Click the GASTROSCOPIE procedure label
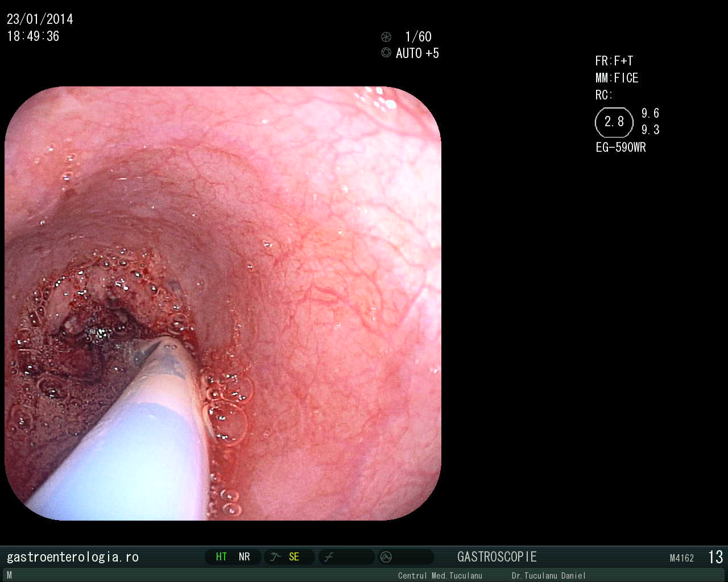 point(497,557)
